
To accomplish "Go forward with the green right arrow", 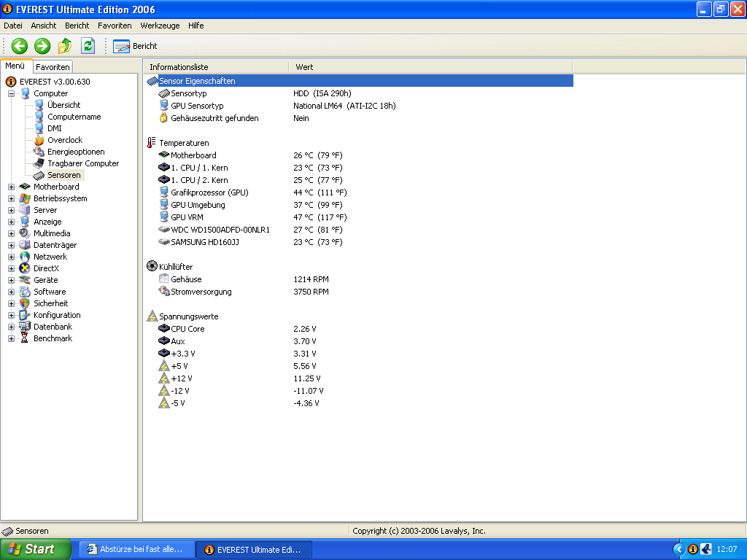I will (x=42, y=46).
